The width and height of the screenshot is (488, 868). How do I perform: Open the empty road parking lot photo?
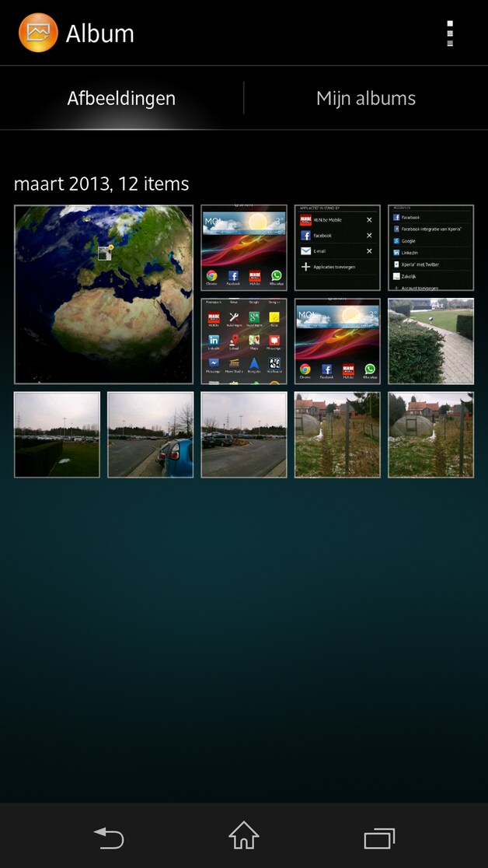click(243, 435)
